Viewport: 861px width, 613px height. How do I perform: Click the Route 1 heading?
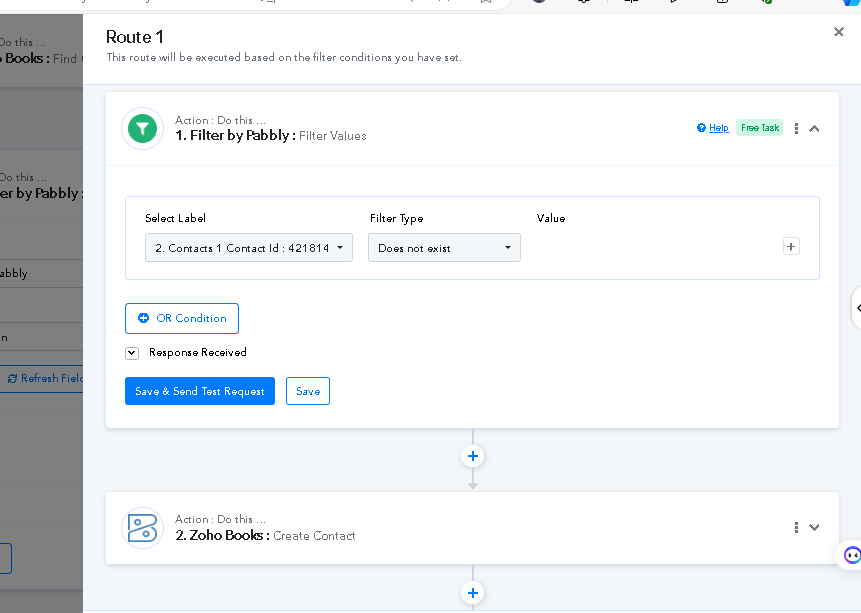pyautogui.click(x=135, y=37)
